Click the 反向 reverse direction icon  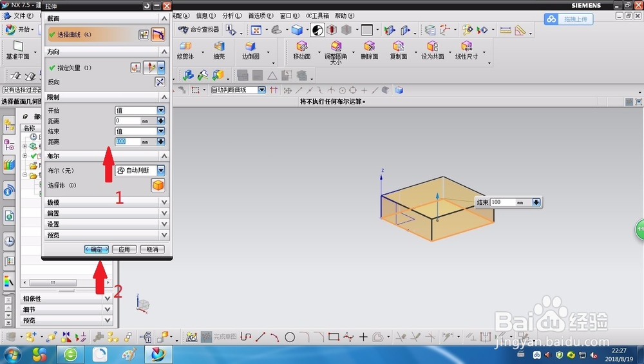(160, 82)
